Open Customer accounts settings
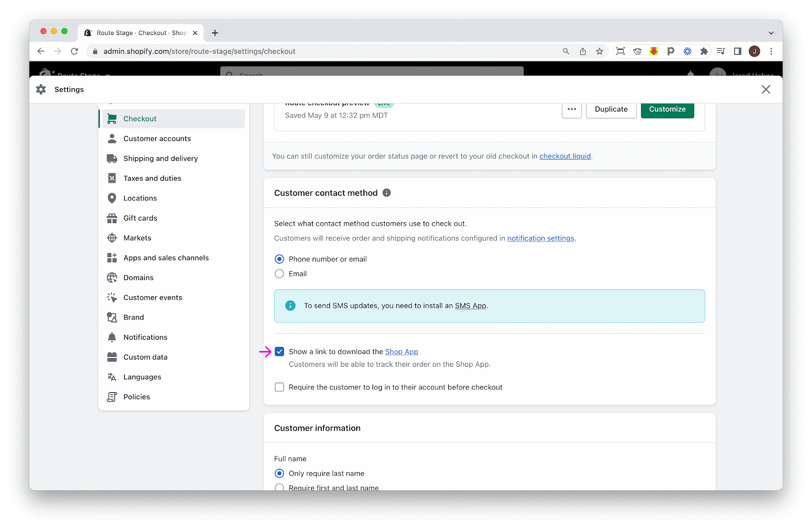Image resolution: width=812 pixels, height=529 pixels. point(173,138)
